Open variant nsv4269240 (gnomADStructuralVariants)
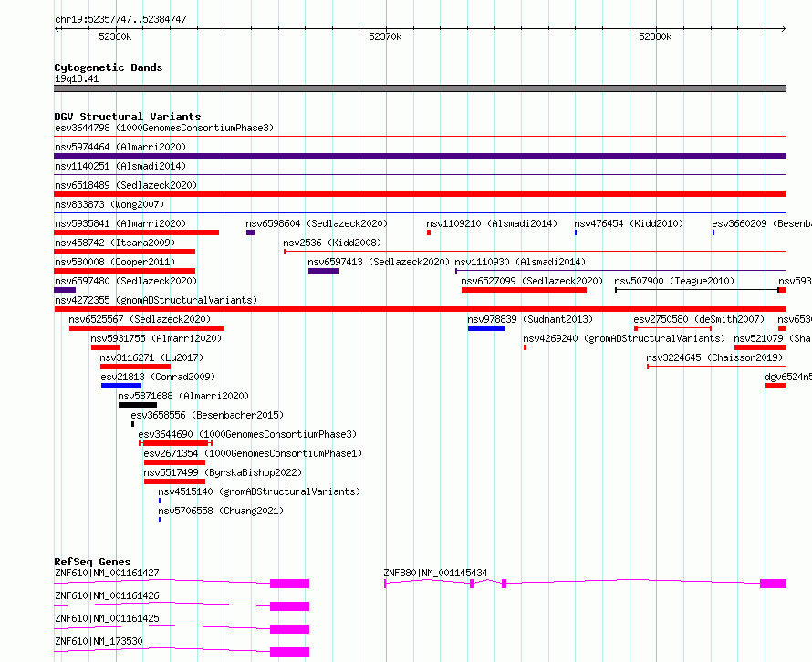The image size is (812, 662). pyautogui.click(x=624, y=338)
